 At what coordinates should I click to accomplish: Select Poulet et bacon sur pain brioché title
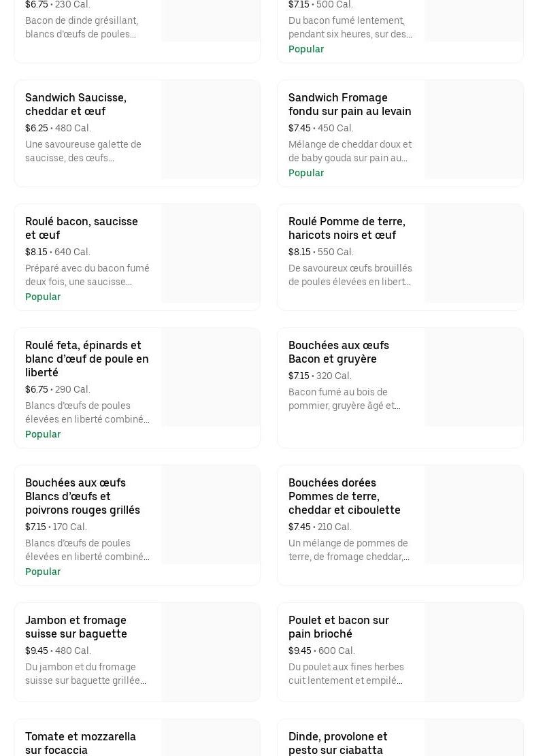click(338, 627)
